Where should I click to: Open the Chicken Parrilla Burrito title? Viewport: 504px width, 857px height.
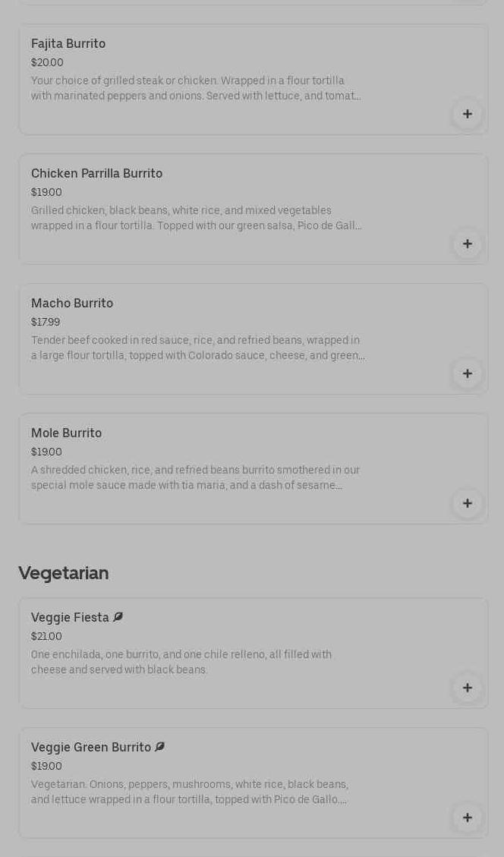[96, 174]
